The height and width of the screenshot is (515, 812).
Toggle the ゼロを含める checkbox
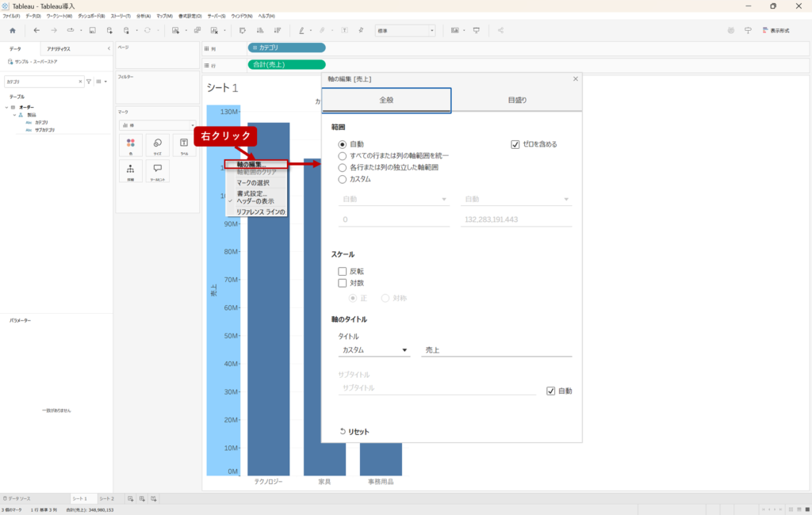tap(515, 144)
